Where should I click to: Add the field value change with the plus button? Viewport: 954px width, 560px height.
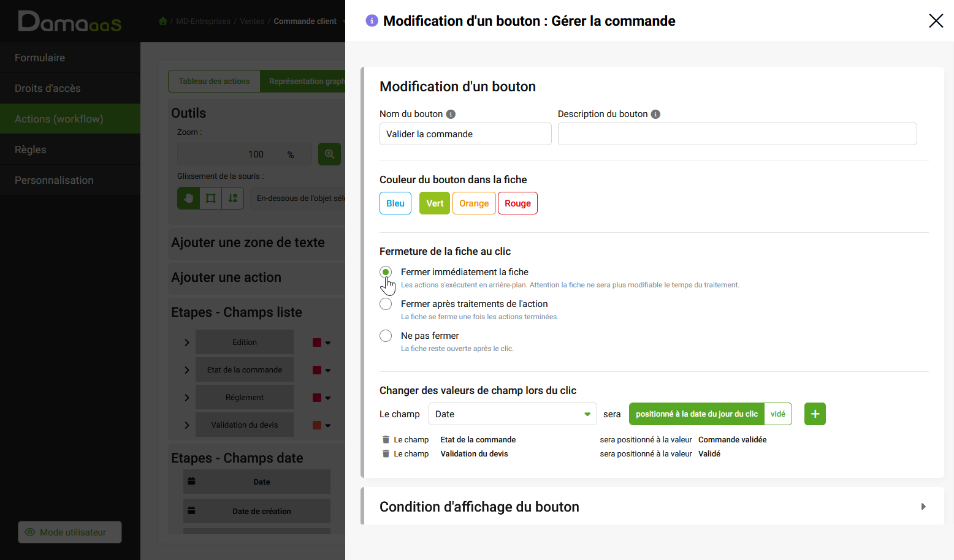click(x=815, y=414)
